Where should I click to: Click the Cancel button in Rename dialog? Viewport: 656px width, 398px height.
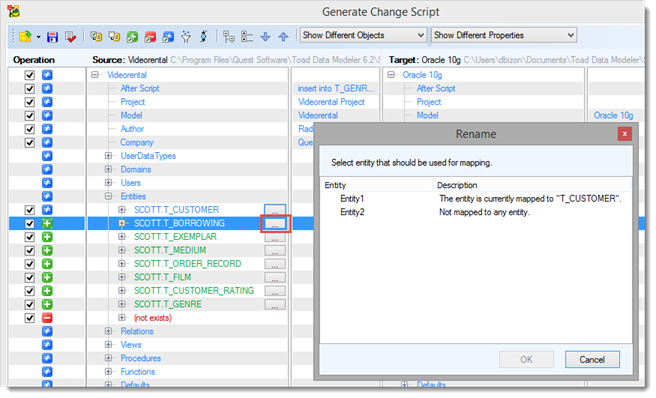point(592,359)
